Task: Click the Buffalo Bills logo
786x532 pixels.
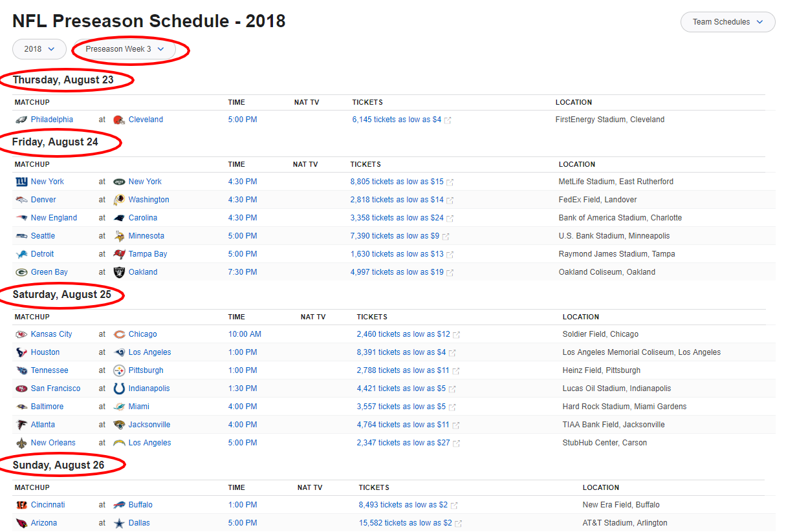Action: [118, 505]
